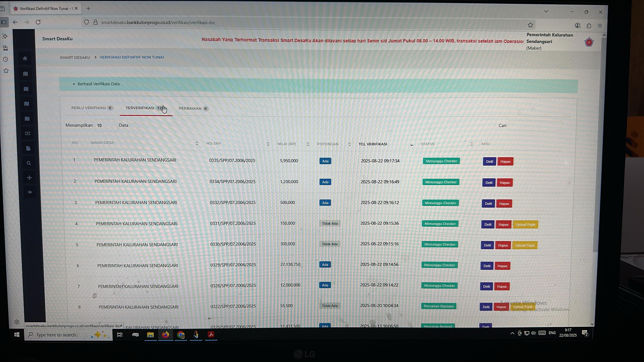The height and width of the screenshot is (362, 644).
Task: Open the sidebar settings gear at the bottom left
Action: (17, 322)
